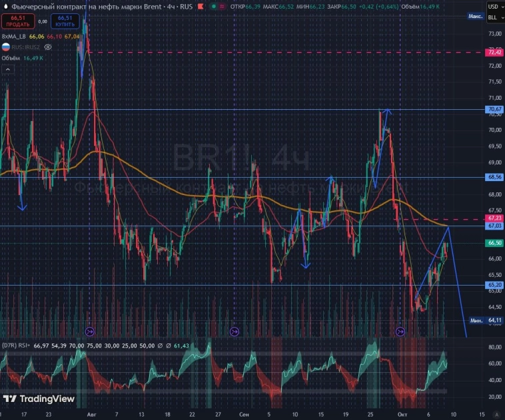Click the blue КУПИТЬ buy button
Viewport: 505px width, 420px height.
tap(65, 21)
